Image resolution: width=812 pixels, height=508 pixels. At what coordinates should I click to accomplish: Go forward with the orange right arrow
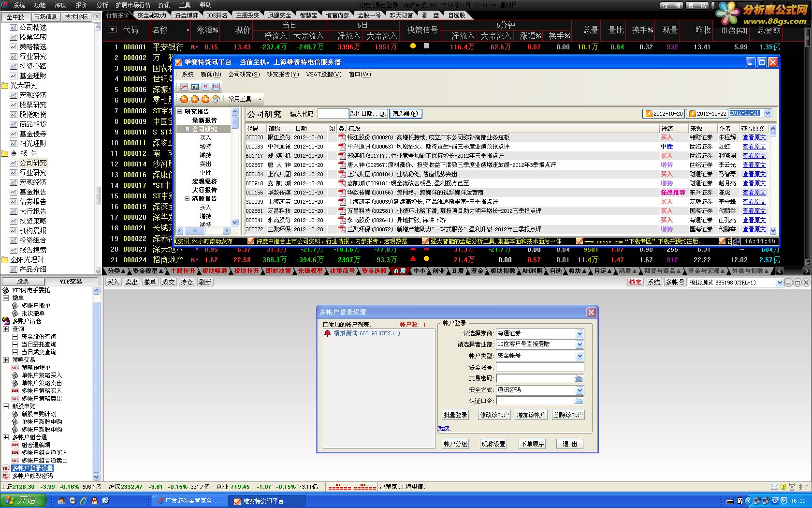pos(205,99)
